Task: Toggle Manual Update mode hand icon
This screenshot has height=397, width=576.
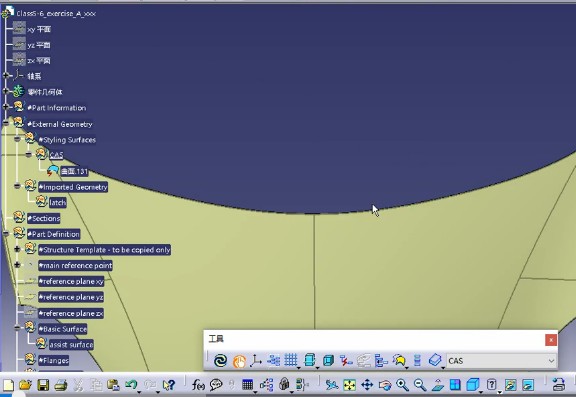Action: click(239, 361)
